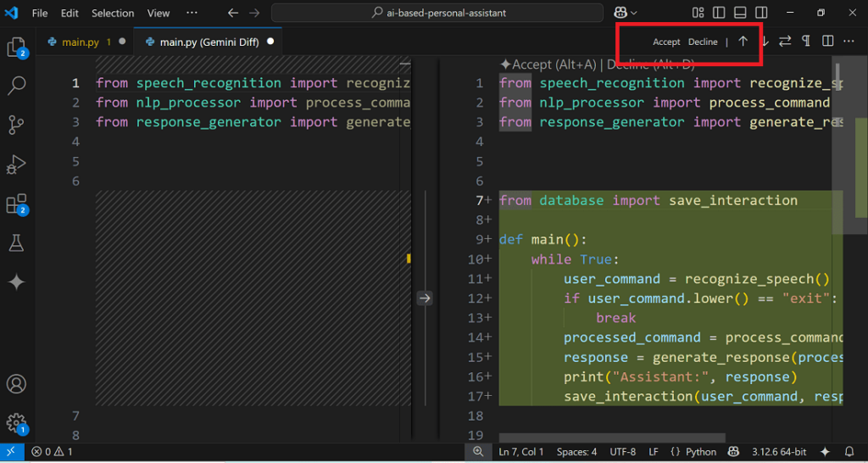Click Accept in editor toolbar
Screen dimensions: 868x463
pyautogui.click(x=666, y=42)
